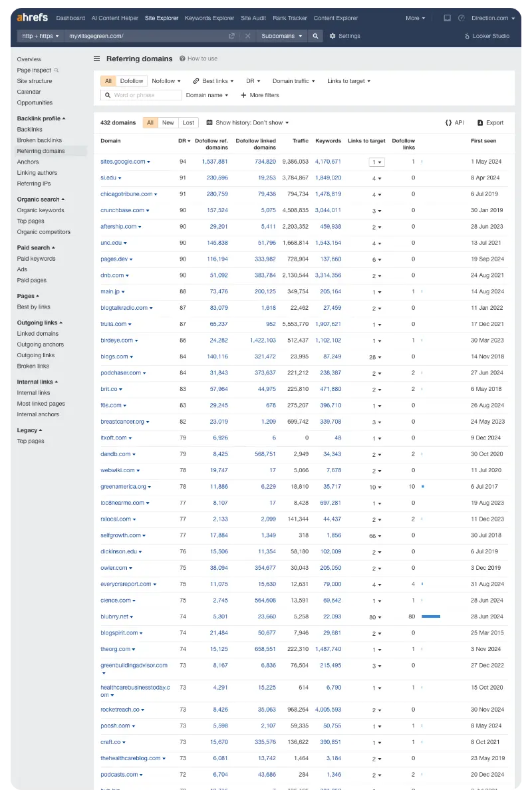Open Settings gear next to search
532x798 pixels.
pyautogui.click(x=344, y=36)
